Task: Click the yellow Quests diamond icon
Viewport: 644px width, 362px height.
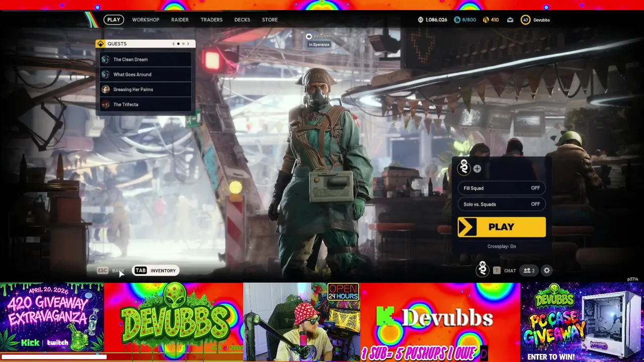Action: point(100,44)
